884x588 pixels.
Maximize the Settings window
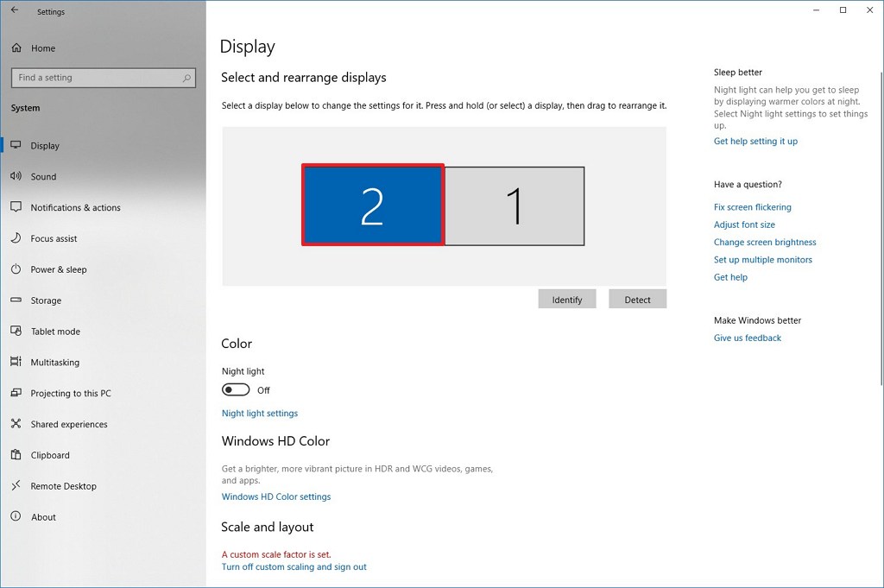843,10
